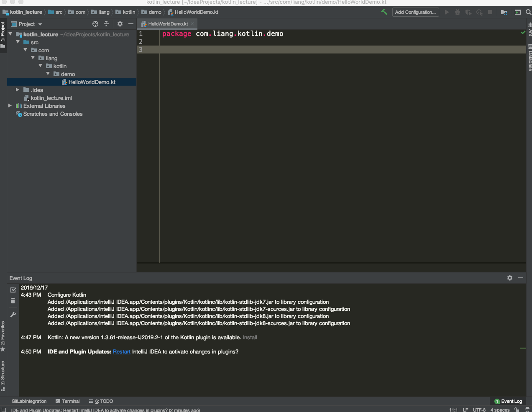Click the Collapse All icon in the Project panel
The width and height of the screenshot is (532, 412).
point(106,24)
